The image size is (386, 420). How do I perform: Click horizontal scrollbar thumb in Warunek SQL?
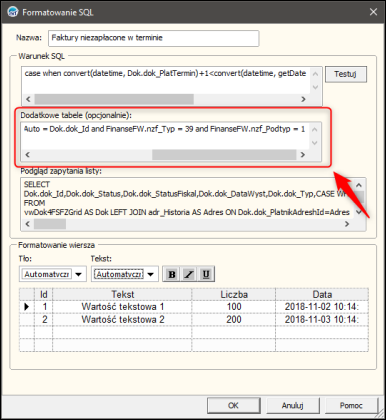pyautogui.click(x=114, y=99)
